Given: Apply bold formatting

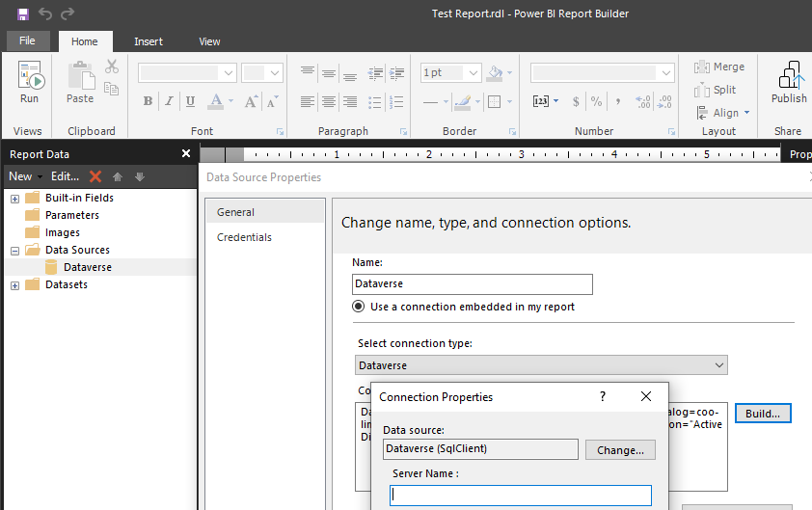Looking at the screenshot, I should pos(148,101).
